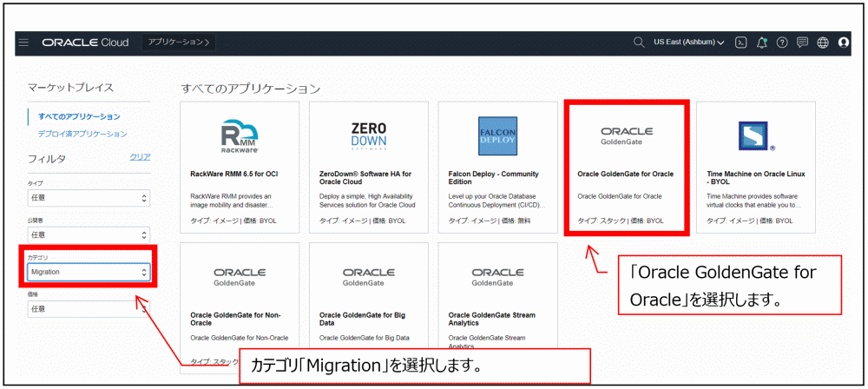Open ZeroDown Software HA for Oracle Cloud title
The image size is (868, 389).
coord(365,178)
